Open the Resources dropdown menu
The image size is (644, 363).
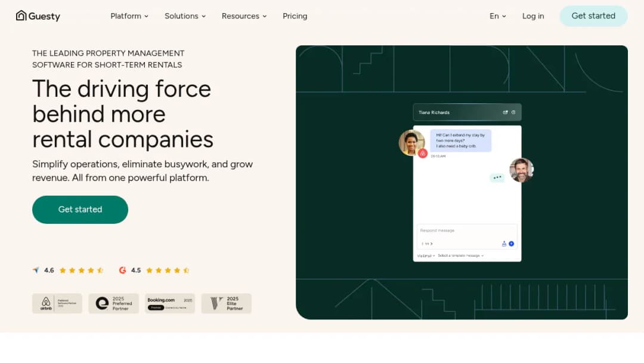coord(244,16)
